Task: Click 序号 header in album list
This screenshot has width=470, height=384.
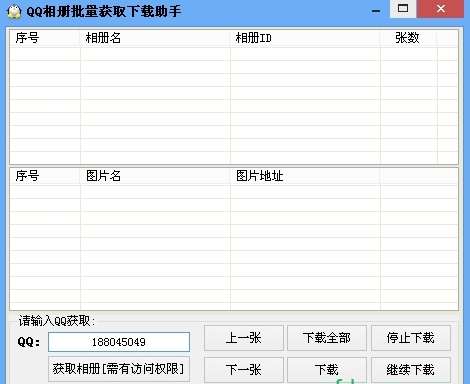Action: tap(45, 38)
